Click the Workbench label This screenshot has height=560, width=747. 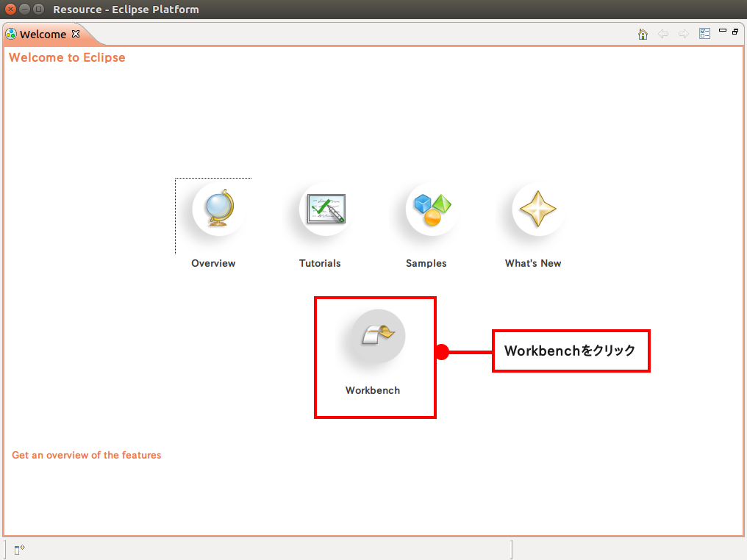pos(373,390)
